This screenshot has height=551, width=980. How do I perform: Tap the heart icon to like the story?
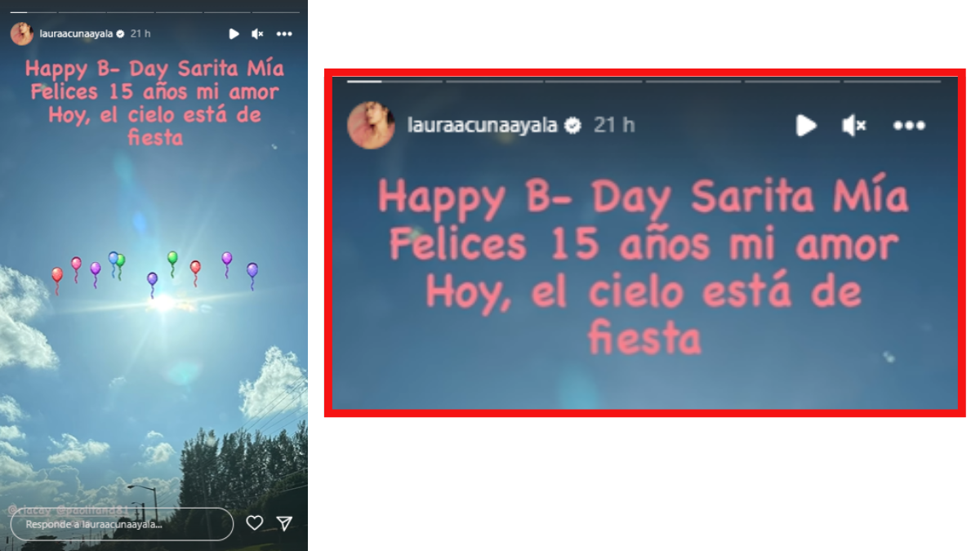point(255,523)
